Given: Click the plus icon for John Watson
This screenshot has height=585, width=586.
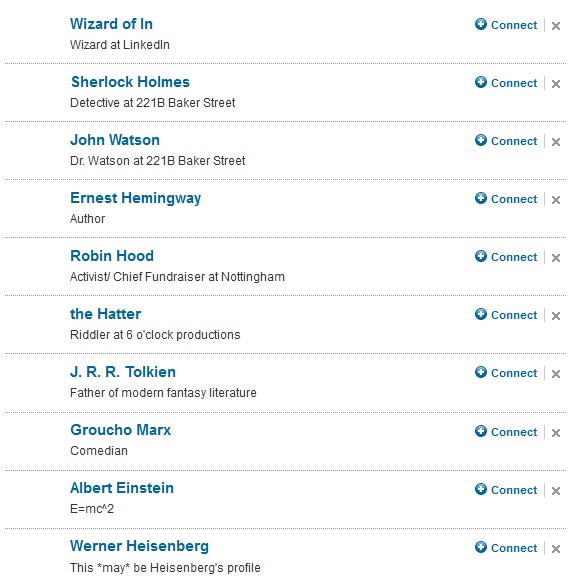Looking at the screenshot, I should click(x=481, y=140).
